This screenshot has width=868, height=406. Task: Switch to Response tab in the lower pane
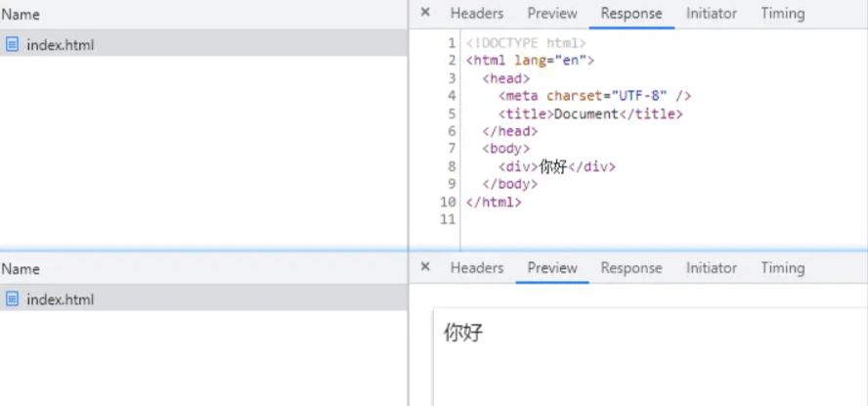point(630,268)
